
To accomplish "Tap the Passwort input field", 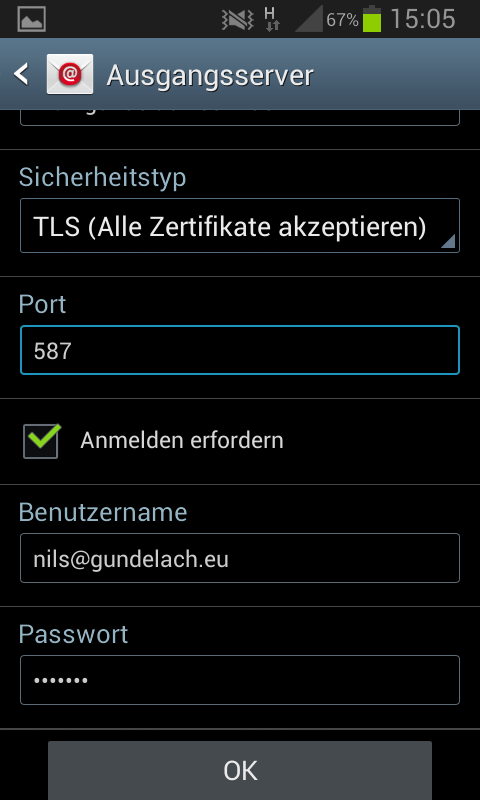I will pos(240,680).
